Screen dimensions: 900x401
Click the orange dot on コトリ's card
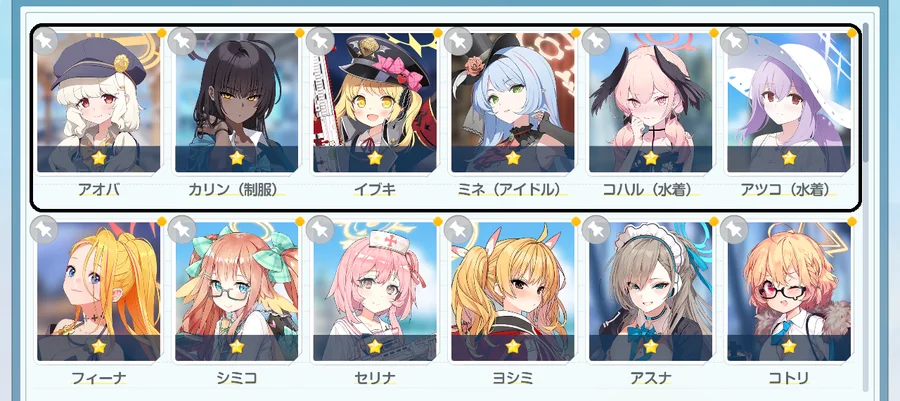pos(852,221)
